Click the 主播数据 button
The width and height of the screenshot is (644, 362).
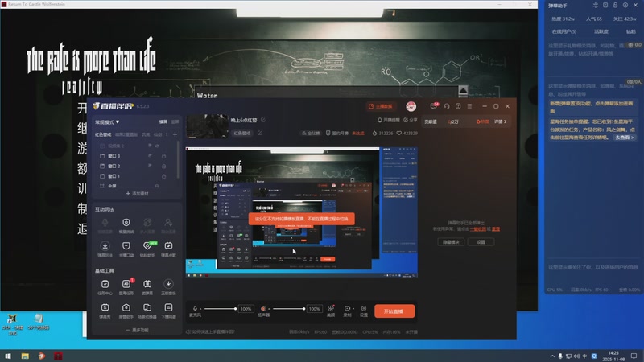[x=381, y=106]
